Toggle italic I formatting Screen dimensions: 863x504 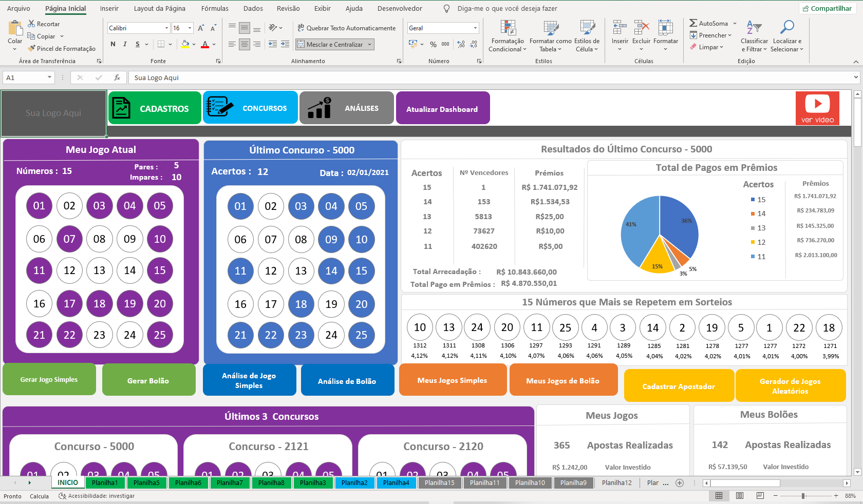(125, 44)
